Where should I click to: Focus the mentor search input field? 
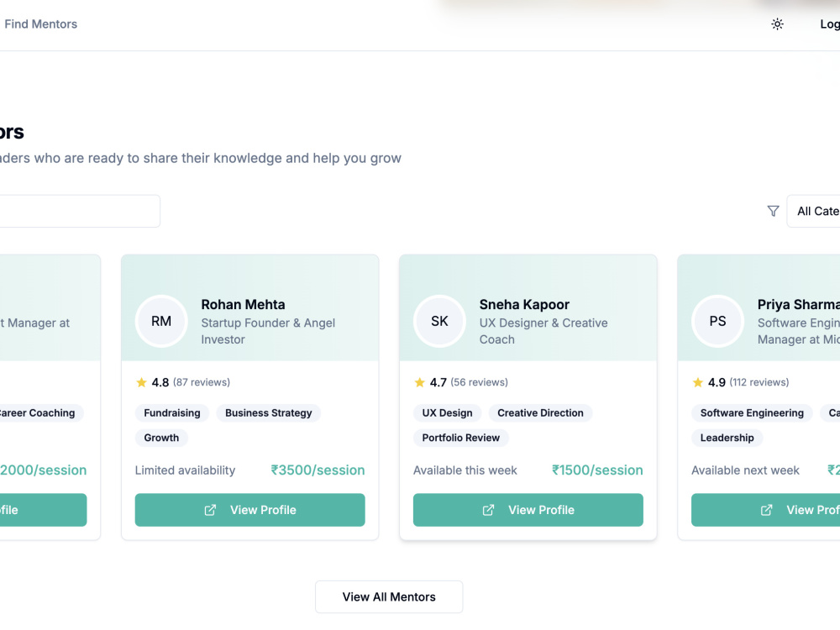(x=80, y=211)
